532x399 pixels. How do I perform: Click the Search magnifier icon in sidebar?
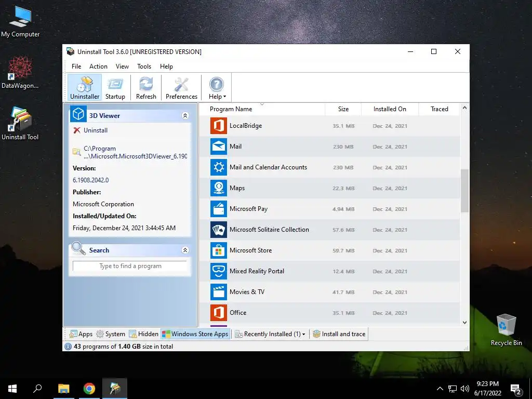pyautogui.click(x=78, y=248)
